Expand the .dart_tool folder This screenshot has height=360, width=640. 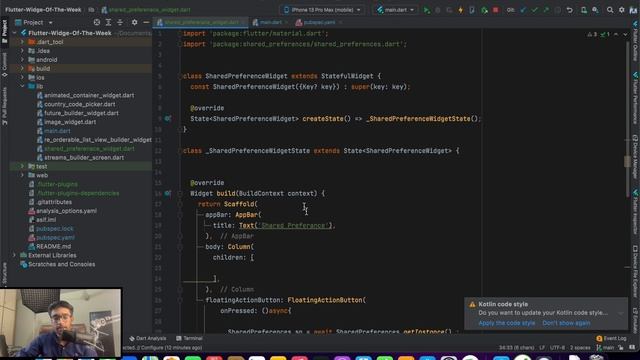coord(22,42)
